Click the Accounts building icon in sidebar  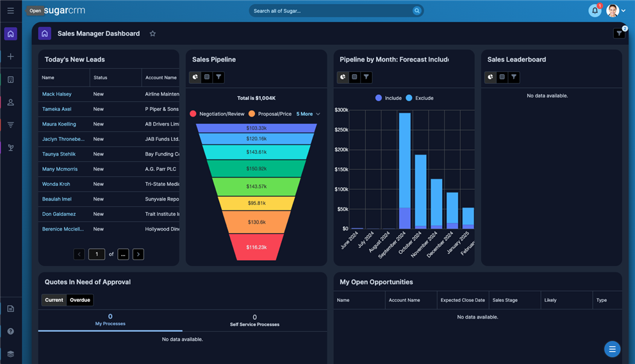pos(10,79)
